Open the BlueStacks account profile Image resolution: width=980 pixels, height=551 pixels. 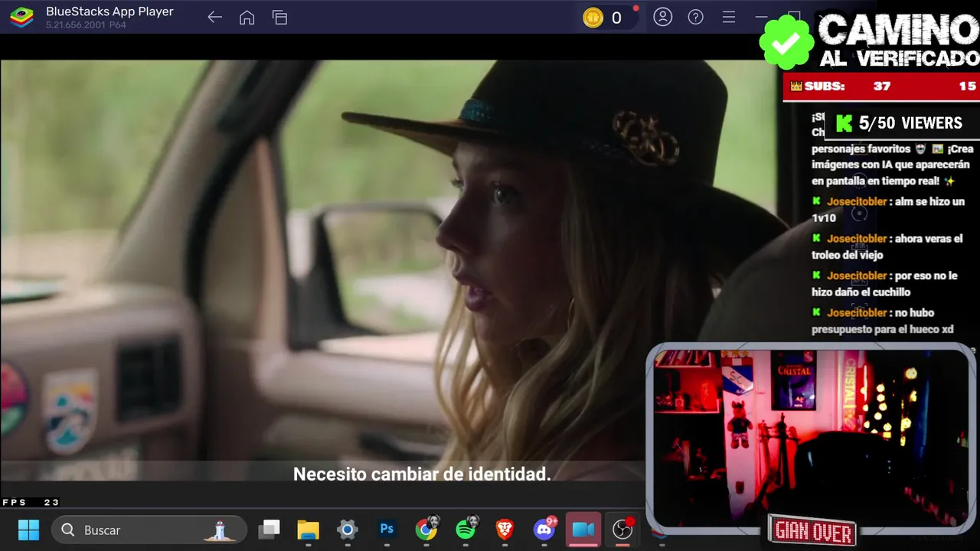(x=663, y=17)
